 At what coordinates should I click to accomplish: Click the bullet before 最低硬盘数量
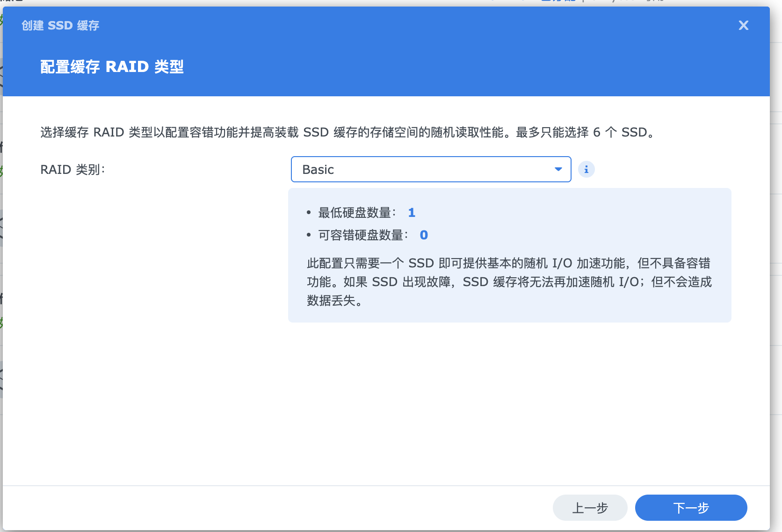[x=309, y=213]
